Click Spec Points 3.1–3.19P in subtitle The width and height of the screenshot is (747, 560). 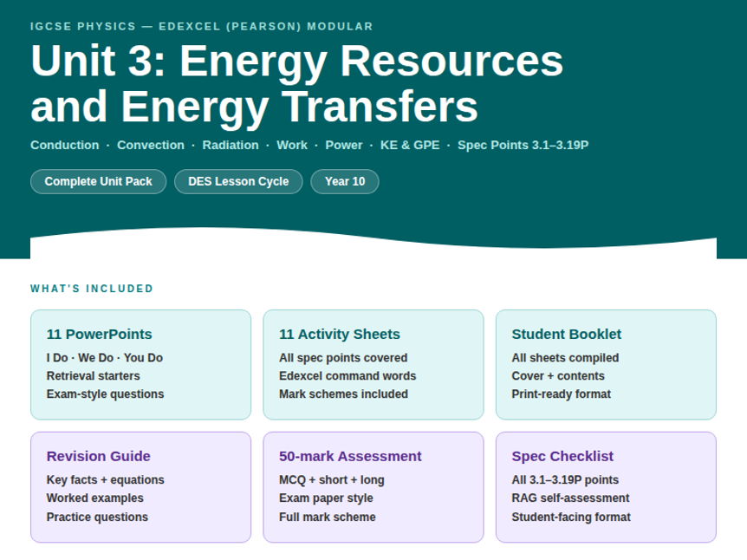523,145
